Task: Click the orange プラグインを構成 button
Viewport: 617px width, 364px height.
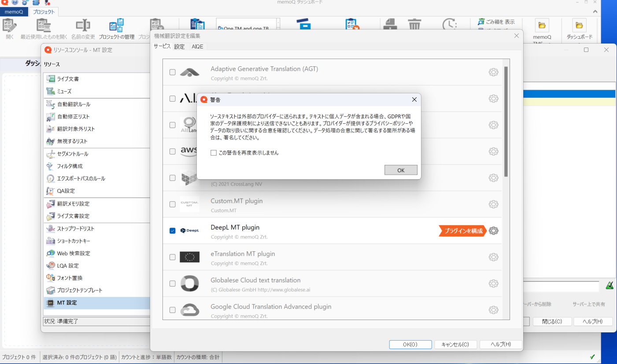Action: click(462, 231)
